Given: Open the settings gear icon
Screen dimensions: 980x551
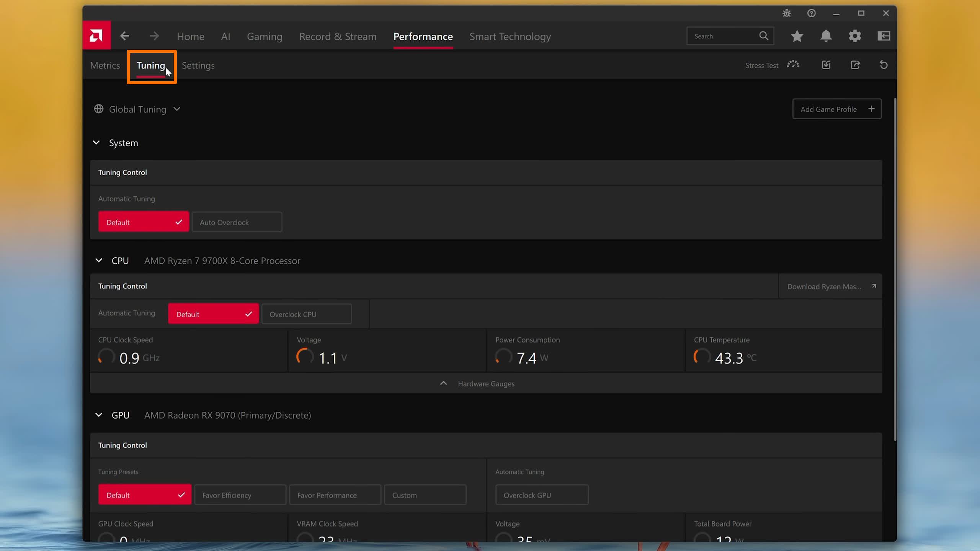Looking at the screenshot, I should pos(855,36).
